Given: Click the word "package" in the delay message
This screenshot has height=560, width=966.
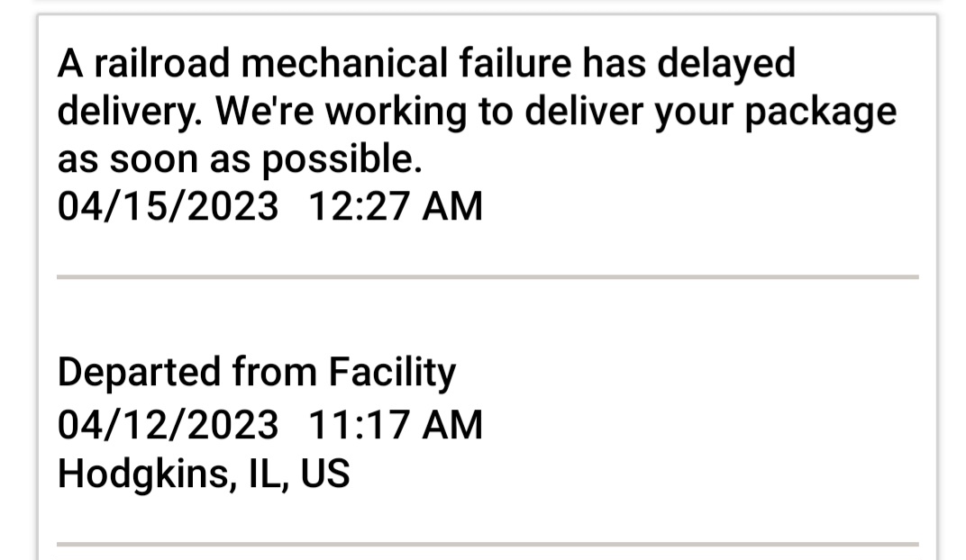Looking at the screenshot, I should click(821, 113).
